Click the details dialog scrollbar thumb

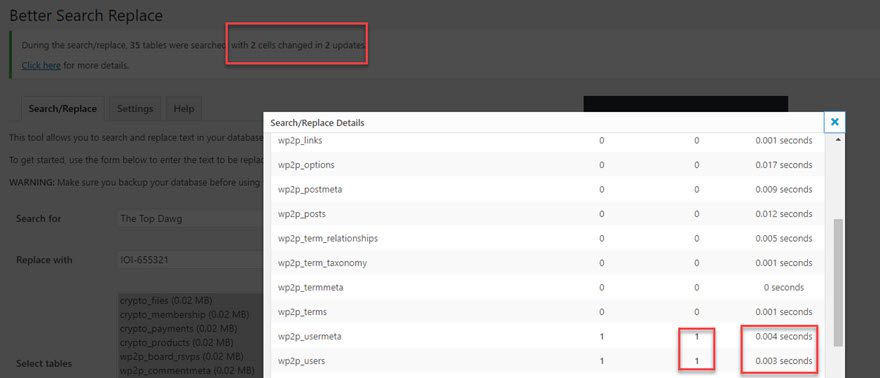pos(838,282)
